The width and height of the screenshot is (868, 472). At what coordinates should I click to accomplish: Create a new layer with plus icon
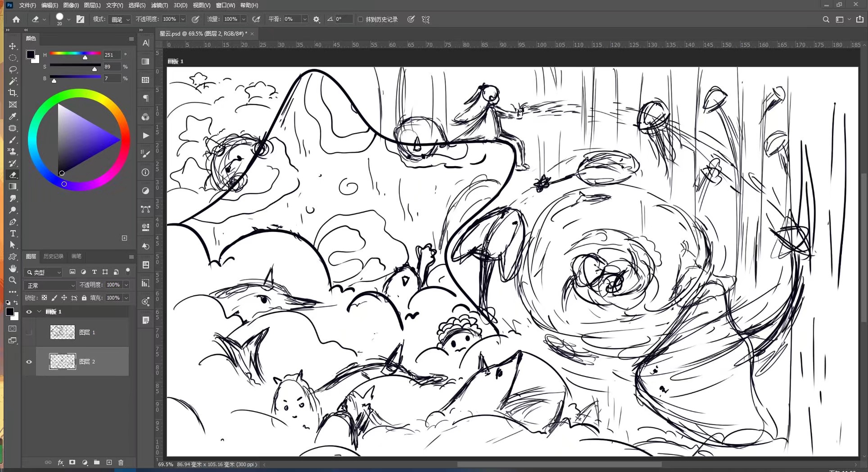(109, 463)
